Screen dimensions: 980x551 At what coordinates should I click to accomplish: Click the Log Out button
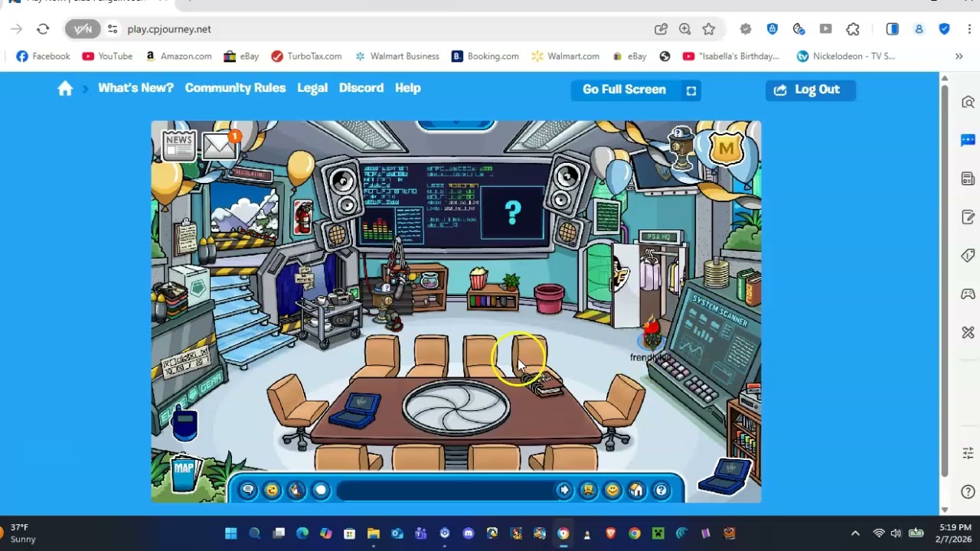pos(811,90)
